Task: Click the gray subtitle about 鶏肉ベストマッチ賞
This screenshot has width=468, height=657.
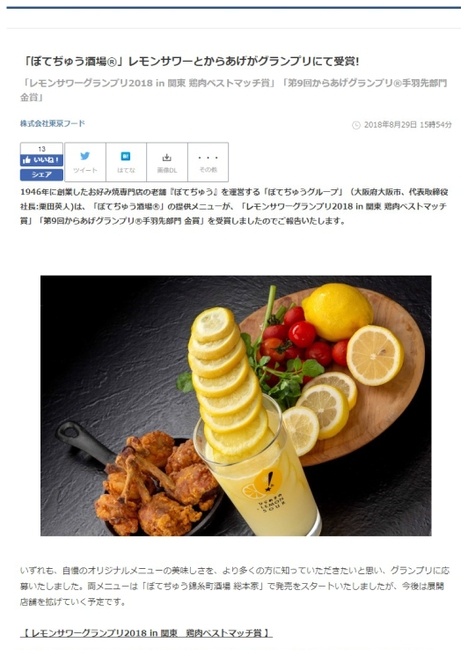Action: pyautogui.click(x=234, y=90)
